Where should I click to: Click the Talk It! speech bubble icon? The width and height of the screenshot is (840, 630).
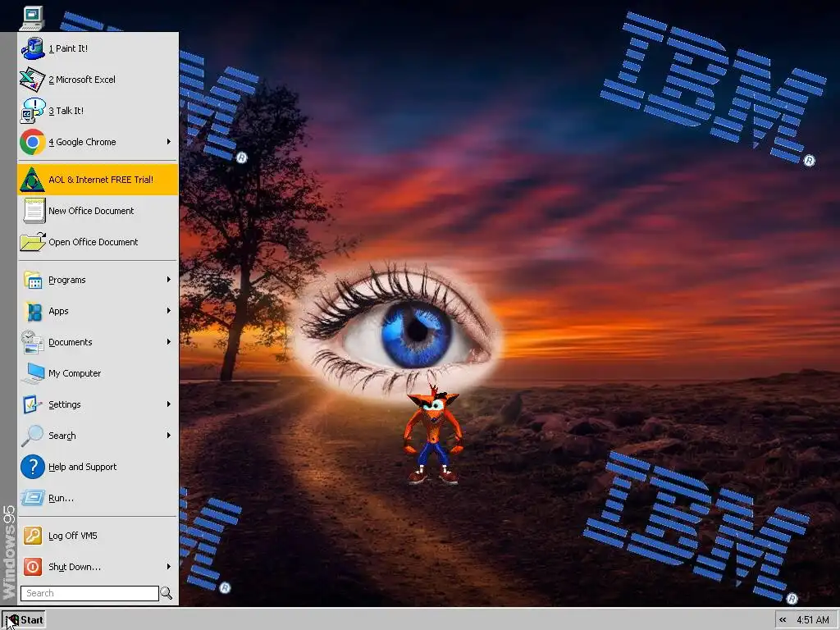[33, 111]
